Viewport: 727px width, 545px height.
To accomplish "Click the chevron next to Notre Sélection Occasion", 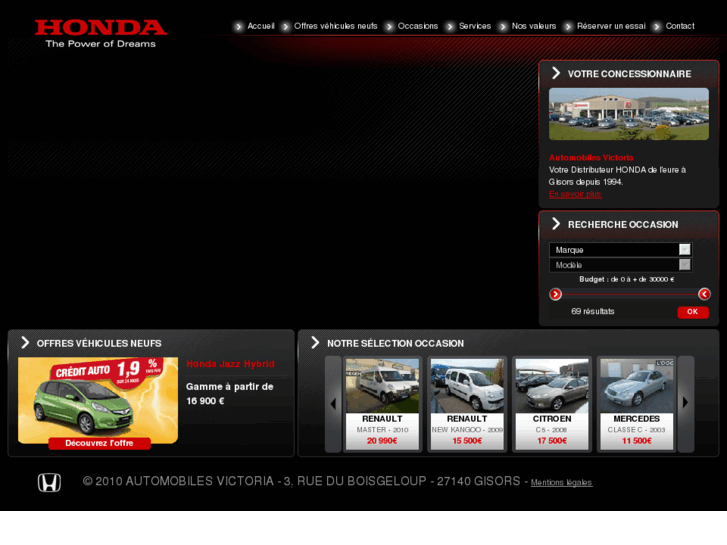I will [315, 343].
